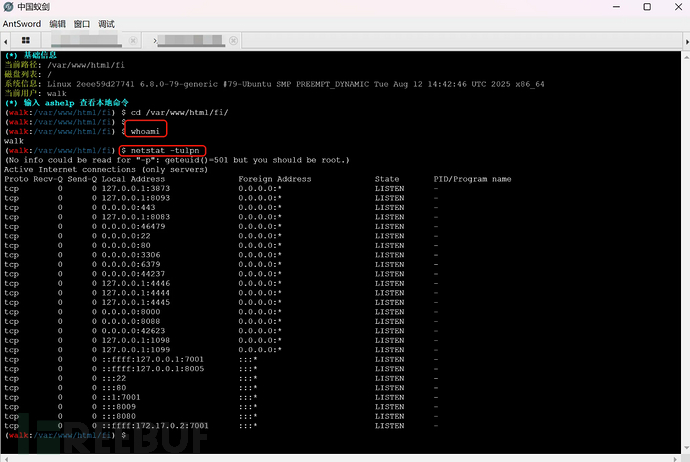Select the second terminal tab
The height and width of the screenshot is (462, 690).
point(191,40)
